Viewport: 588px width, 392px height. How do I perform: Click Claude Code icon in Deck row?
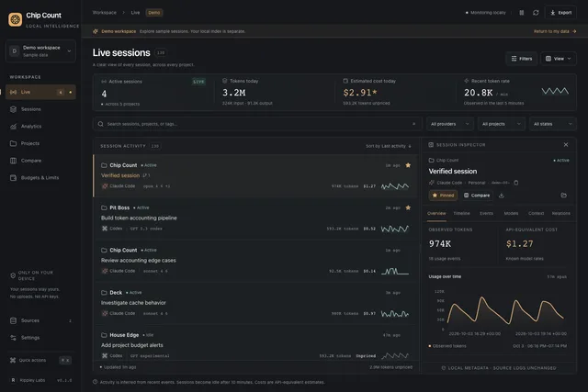point(105,313)
